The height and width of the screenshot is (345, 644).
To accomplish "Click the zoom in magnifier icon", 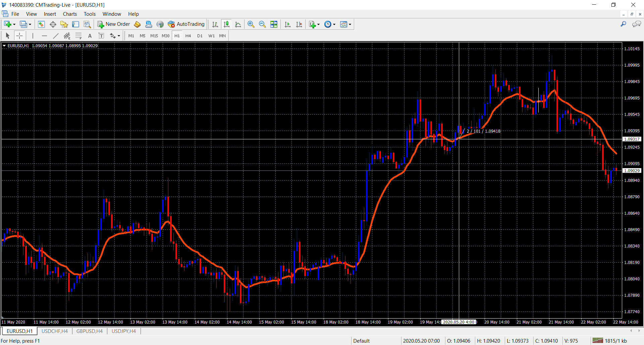I will pos(251,24).
